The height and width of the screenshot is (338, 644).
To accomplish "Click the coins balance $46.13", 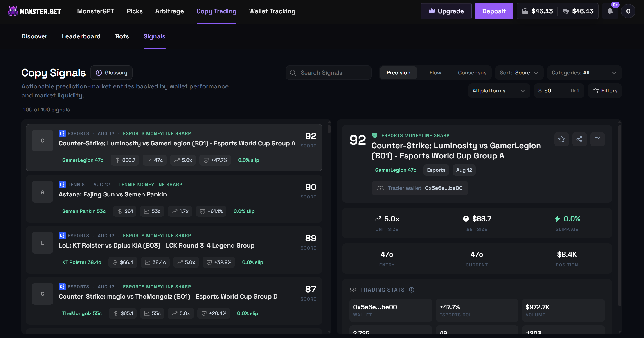I will point(578,11).
